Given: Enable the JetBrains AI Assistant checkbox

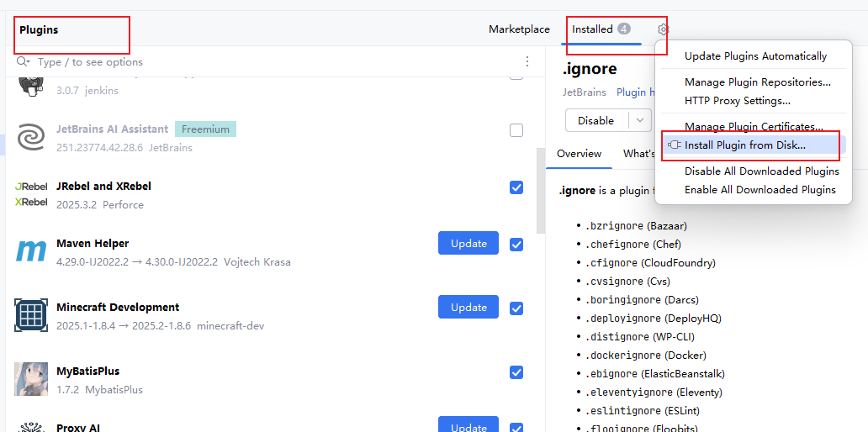Looking at the screenshot, I should (x=516, y=130).
